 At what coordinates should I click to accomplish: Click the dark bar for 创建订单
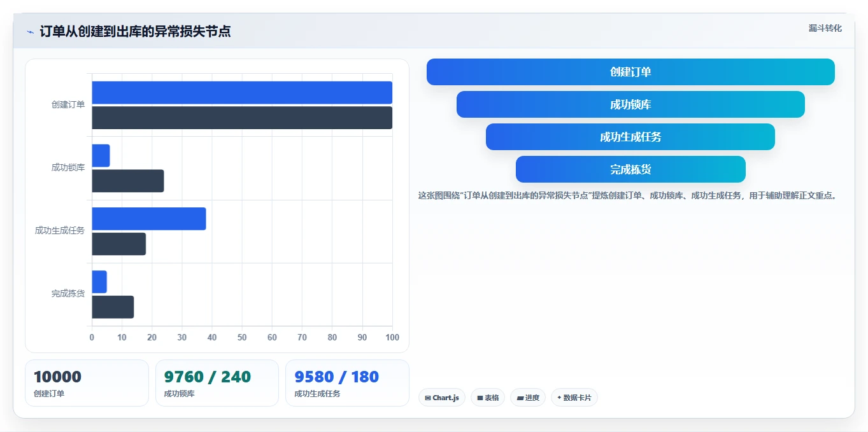click(242, 118)
